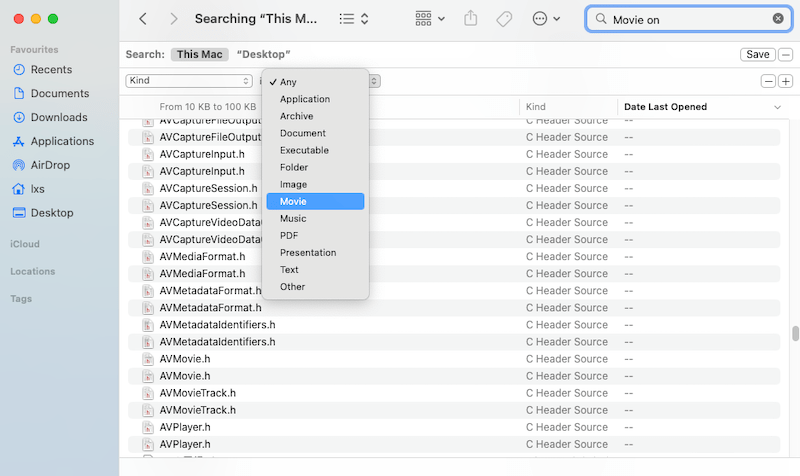Image resolution: width=800 pixels, height=476 pixels.
Task: Switch search scope to "Desktop"
Action: 264,54
